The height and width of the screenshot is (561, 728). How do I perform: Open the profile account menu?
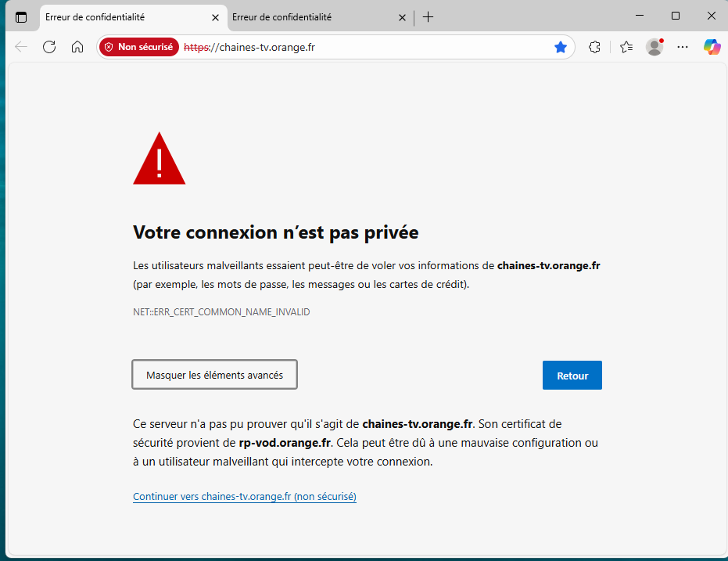(x=654, y=47)
